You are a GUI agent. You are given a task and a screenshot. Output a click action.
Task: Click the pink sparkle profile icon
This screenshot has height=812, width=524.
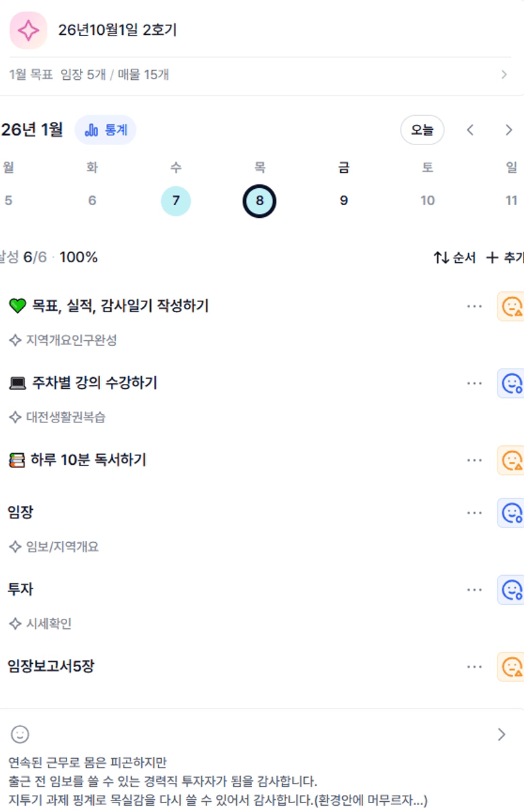(x=29, y=30)
